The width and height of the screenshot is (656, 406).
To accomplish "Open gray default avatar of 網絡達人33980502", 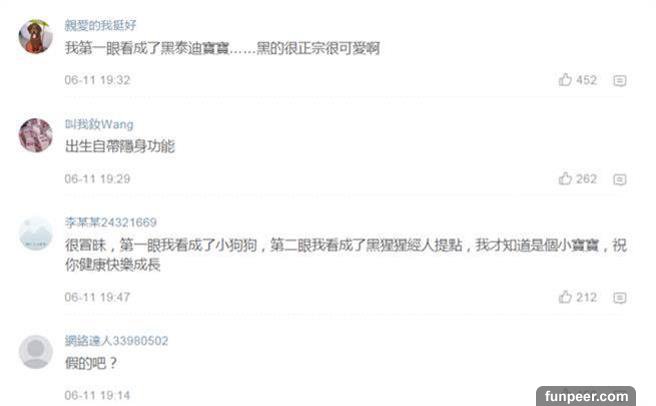I will coord(36,352).
